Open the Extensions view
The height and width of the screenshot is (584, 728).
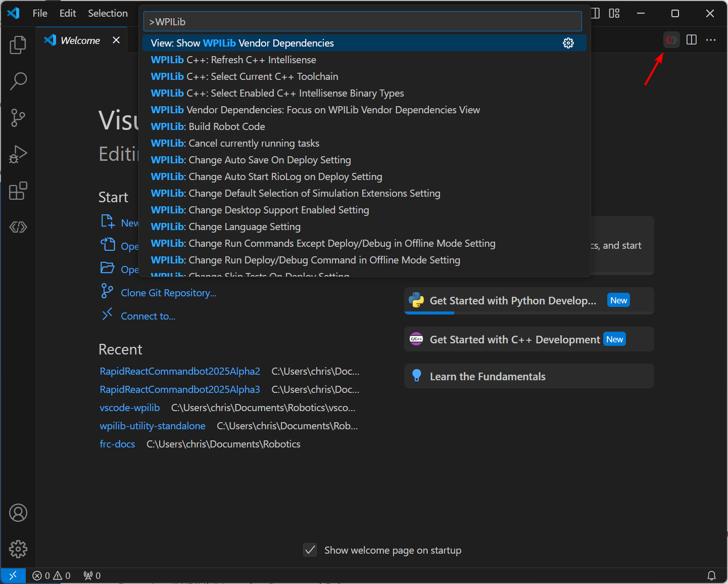[x=18, y=191]
